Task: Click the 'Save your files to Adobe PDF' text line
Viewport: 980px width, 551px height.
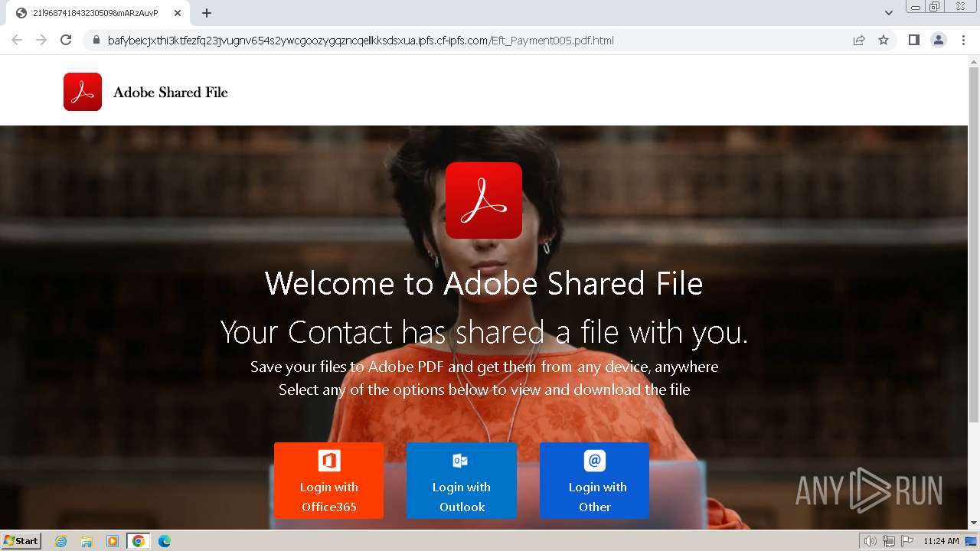Action: (484, 367)
